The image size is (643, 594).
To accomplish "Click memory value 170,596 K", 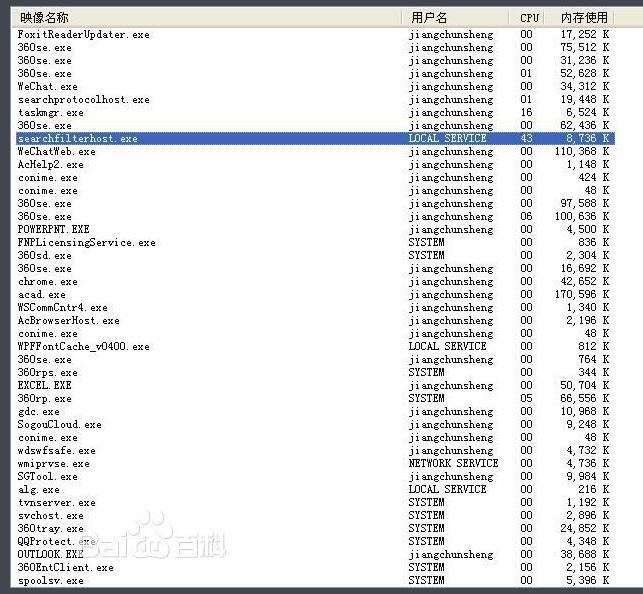I will coord(582,294).
